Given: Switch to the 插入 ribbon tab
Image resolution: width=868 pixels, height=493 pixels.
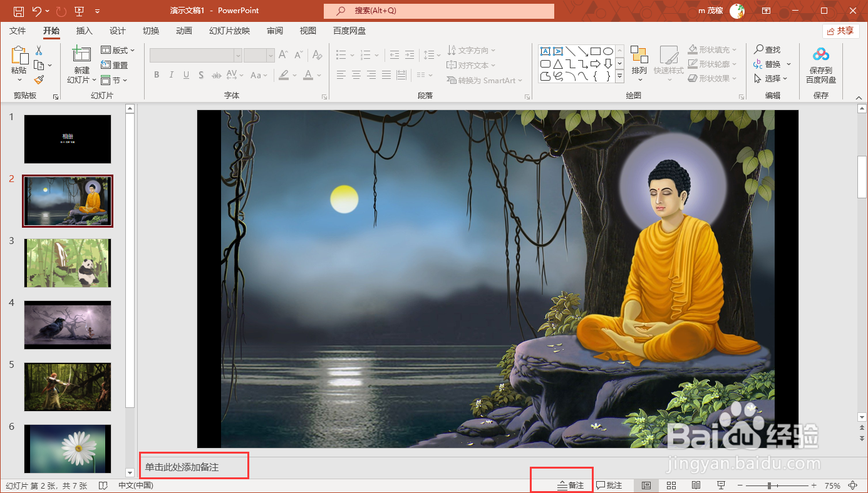Looking at the screenshot, I should [85, 30].
